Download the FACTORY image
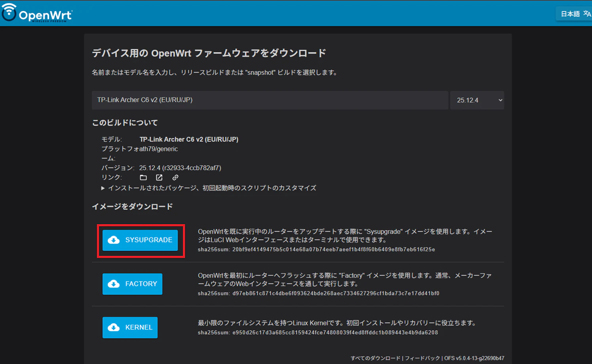592x364 pixels. tap(132, 284)
